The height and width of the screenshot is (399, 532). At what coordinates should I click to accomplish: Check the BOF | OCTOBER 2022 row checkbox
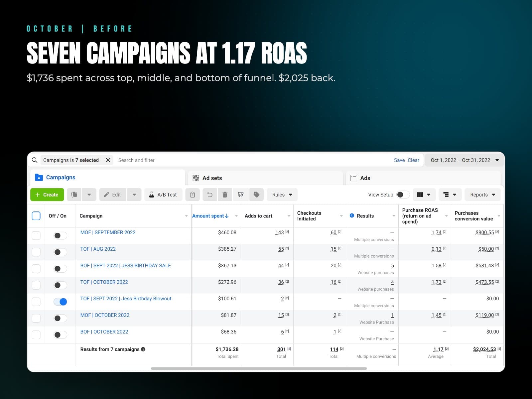(x=36, y=335)
